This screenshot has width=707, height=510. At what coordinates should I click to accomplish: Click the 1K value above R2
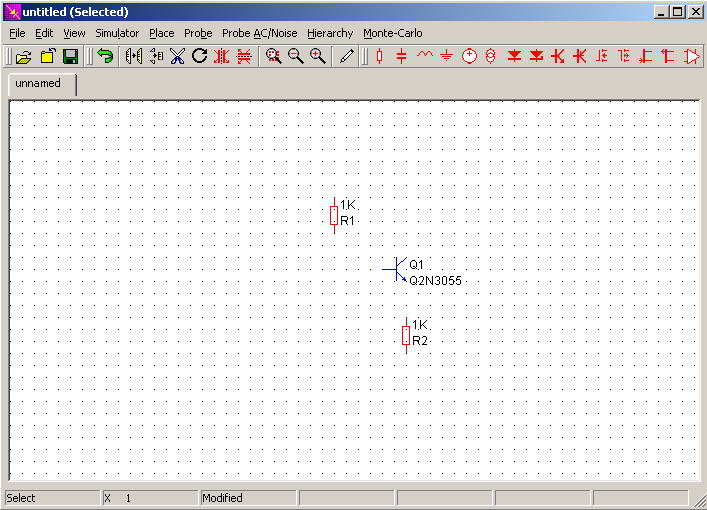point(419,325)
